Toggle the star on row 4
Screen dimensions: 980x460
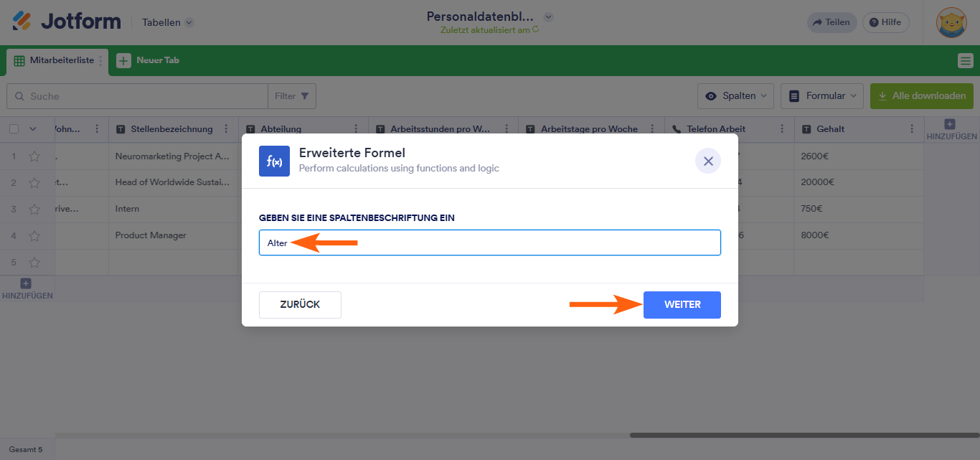34,235
